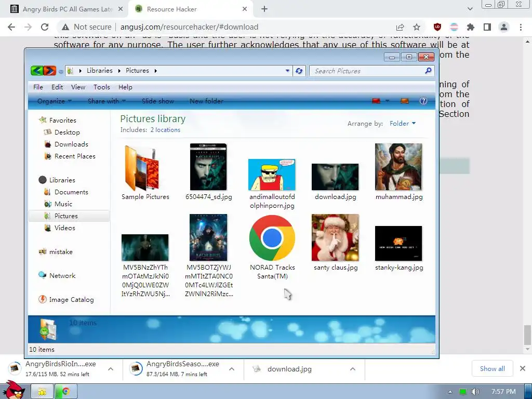The width and height of the screenshot is (532, 399).
Task: Open the Chrome extensions puzzle icon
Action: click(471, 27)
